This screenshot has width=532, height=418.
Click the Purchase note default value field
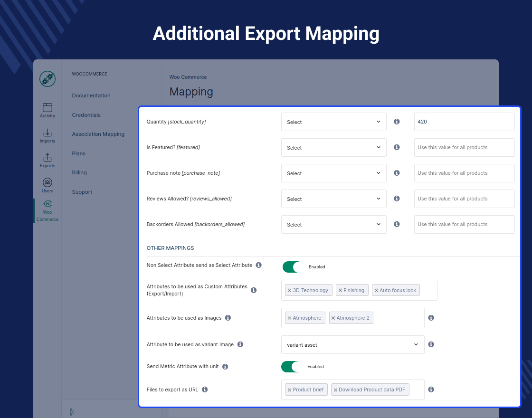464,173
